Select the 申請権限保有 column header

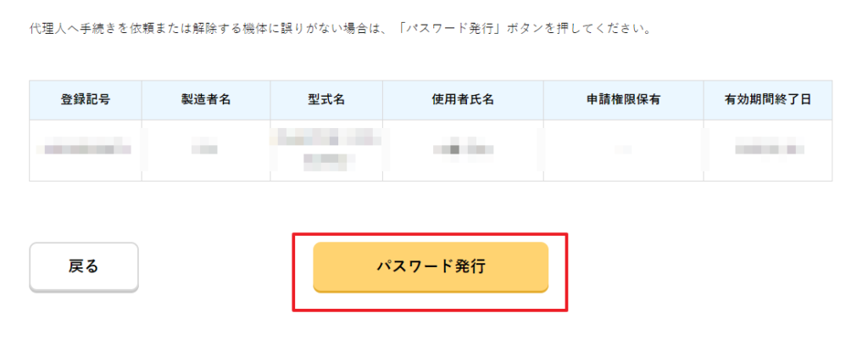pos(623,100)
